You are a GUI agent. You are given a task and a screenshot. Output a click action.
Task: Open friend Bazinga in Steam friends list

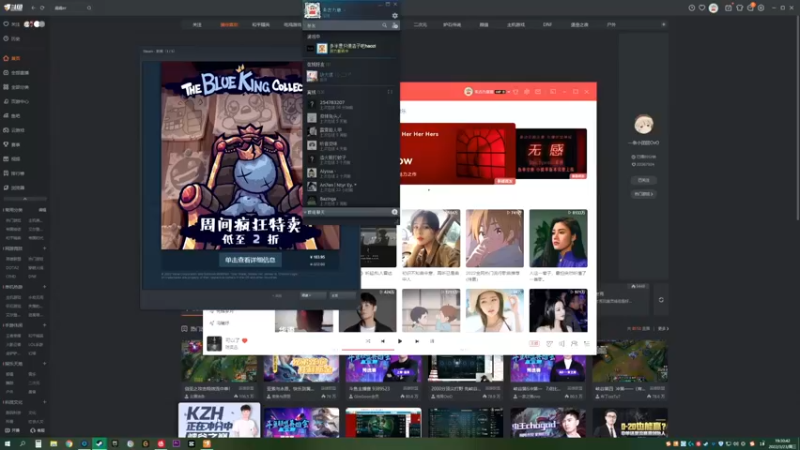(x=350, y=201)
